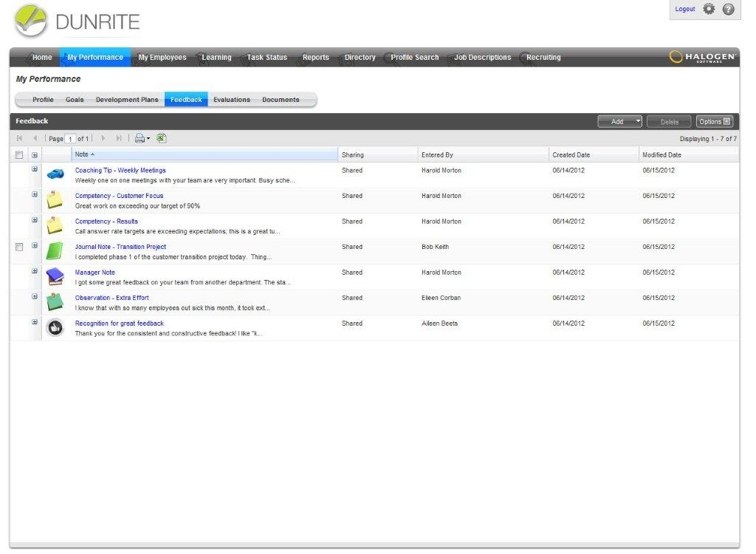Image resolution: width=756 pixels, height=554 pixels.
Task: Click the thumbs-up Recognition icon
Action: (x=55, y=328)
